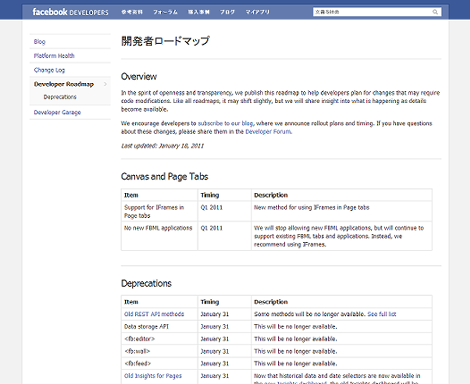The image size is (470, 384).
Task: Follow the Developer Forum link
Action: [268, 132]
